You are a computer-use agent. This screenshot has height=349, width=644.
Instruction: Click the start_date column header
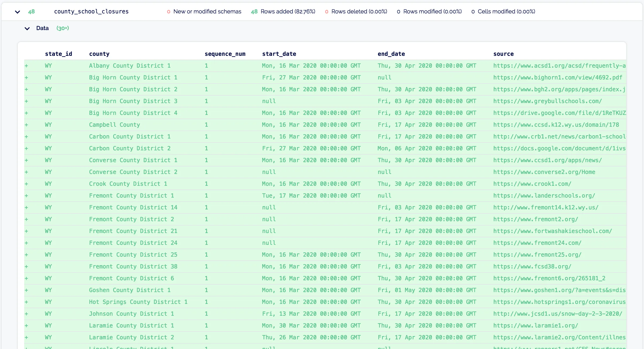click(x=279, y=54)
